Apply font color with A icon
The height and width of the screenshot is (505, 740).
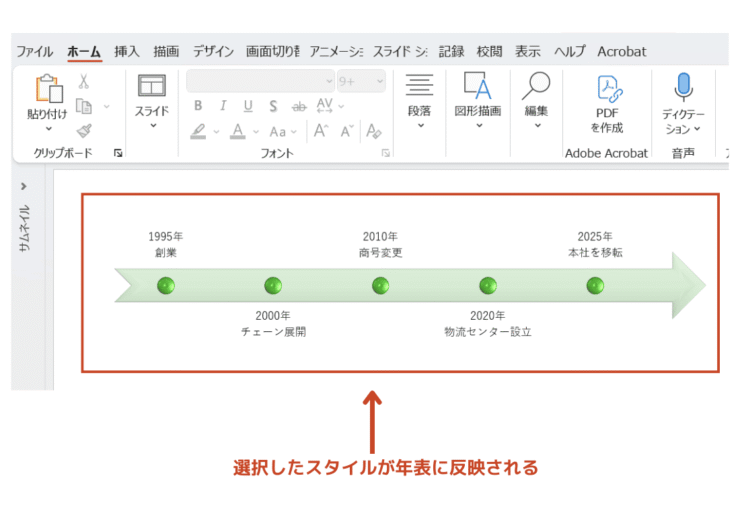pyautogui.click(x=237, y=131)
